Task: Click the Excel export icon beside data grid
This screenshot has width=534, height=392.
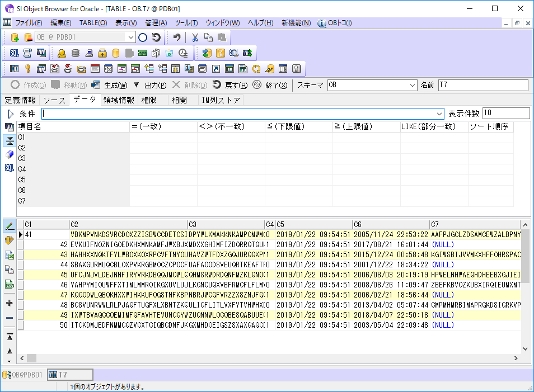Action: click(x=10, y=255)
